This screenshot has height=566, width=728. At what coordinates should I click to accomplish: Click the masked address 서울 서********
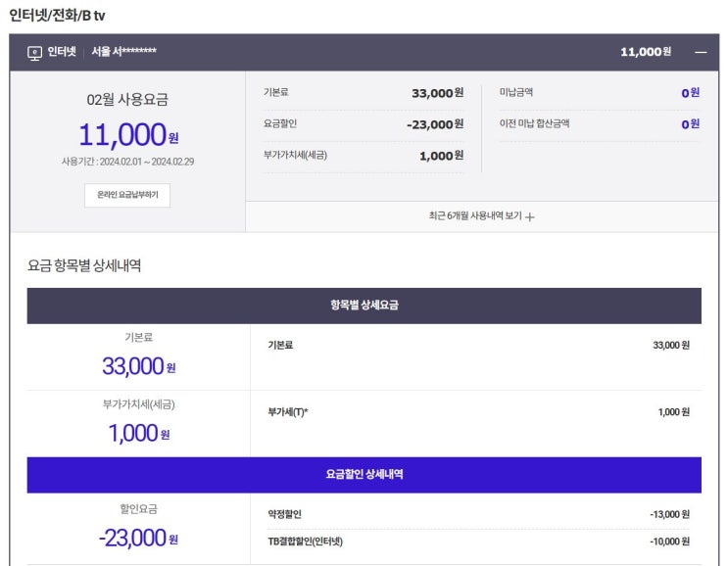pos(124,51)
